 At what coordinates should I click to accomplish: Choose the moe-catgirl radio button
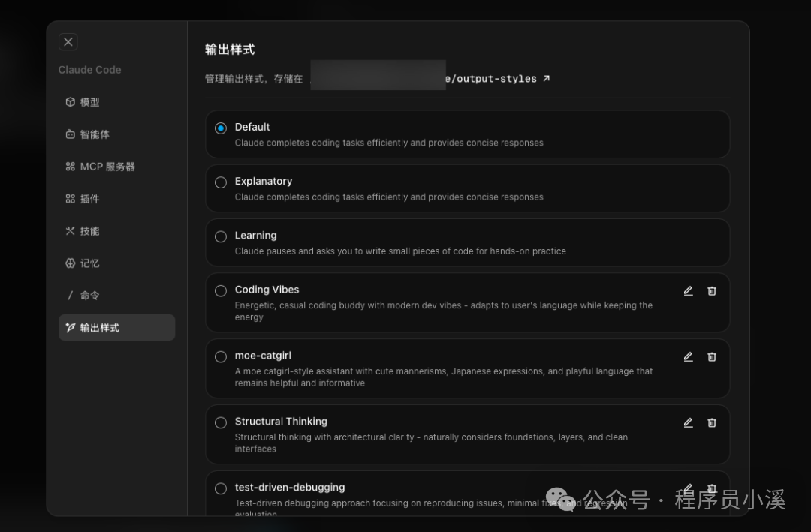(x=221, y=356)
